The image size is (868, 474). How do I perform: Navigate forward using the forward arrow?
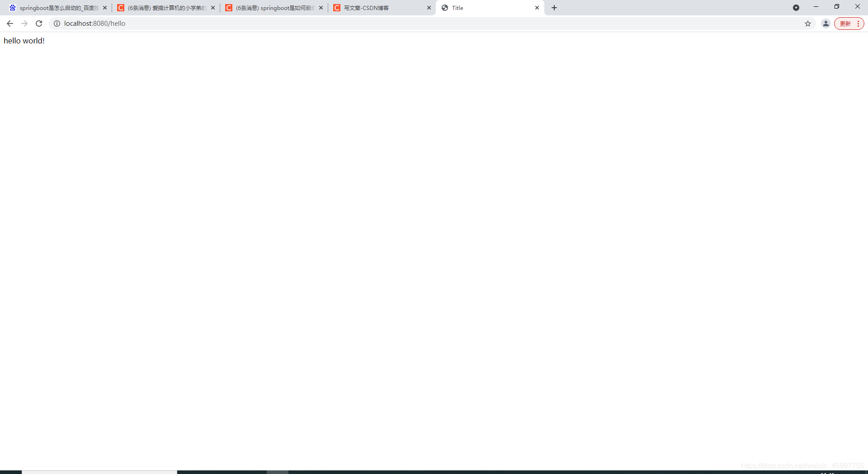pos(24,24)
